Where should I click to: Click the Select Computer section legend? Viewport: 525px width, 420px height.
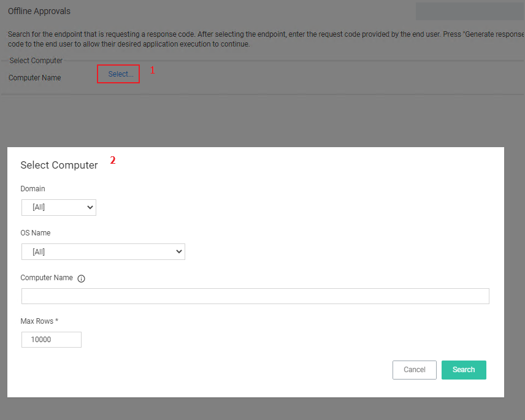(36, 61)
